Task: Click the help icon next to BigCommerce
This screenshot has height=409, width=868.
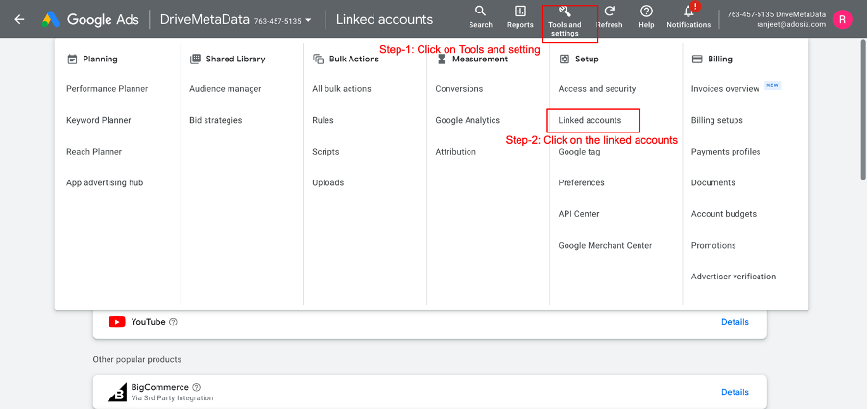Action: (x=196, y=387)
